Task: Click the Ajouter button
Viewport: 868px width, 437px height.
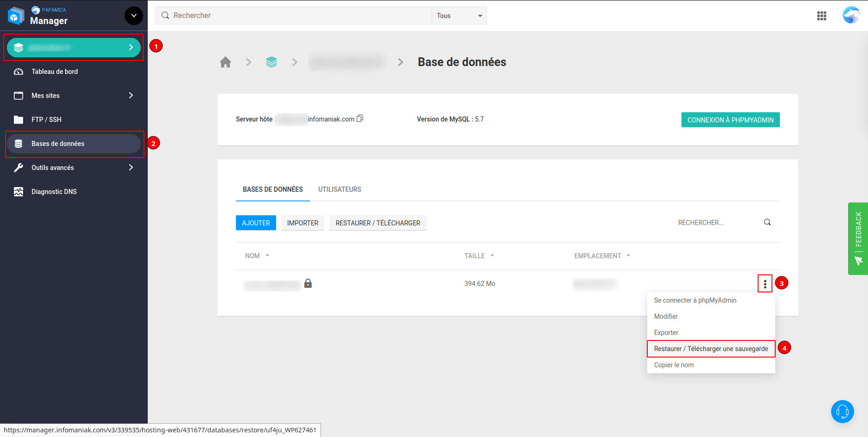Action: point(256,223)
